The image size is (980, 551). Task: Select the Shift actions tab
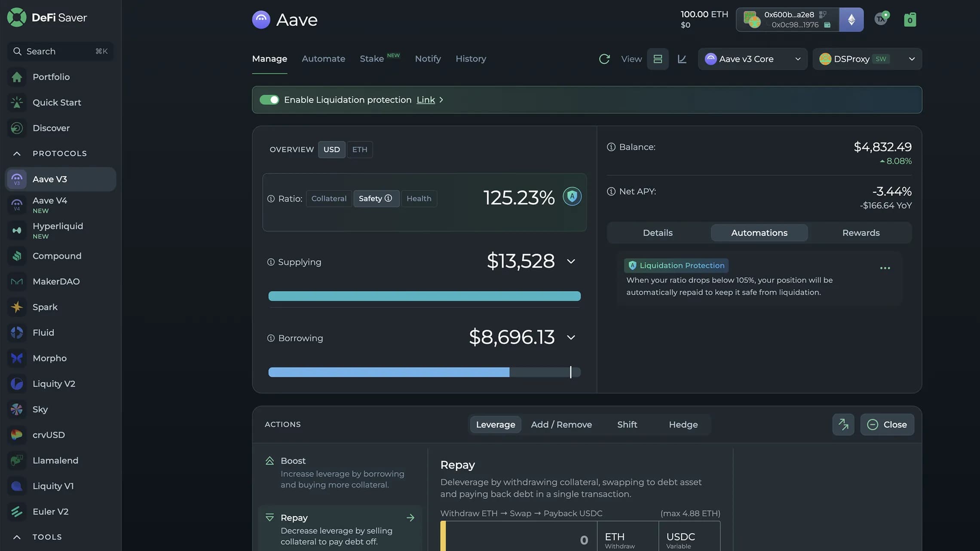627,425
